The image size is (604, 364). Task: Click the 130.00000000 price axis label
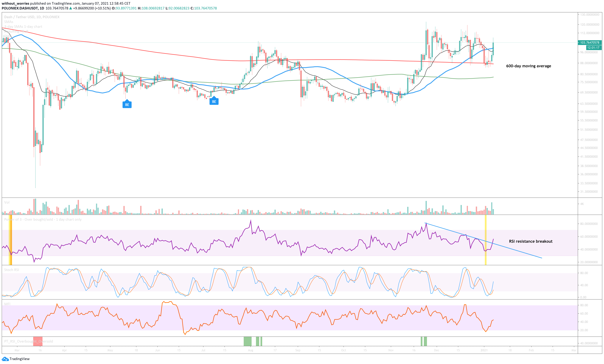(x=590, y=15)
